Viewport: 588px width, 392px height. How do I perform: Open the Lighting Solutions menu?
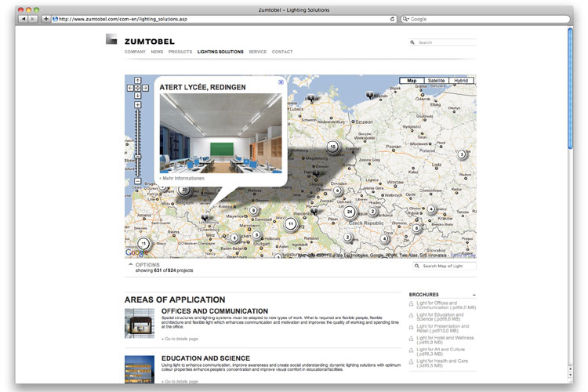click(220, 52)
